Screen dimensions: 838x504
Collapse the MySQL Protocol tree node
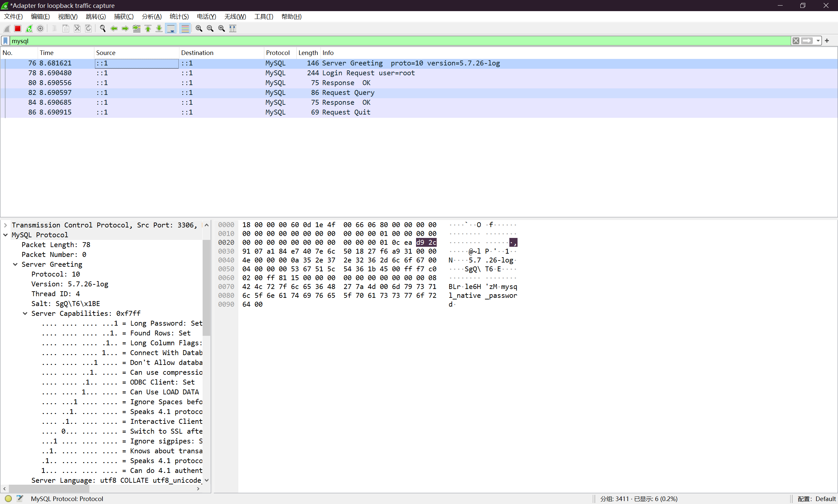6,235
